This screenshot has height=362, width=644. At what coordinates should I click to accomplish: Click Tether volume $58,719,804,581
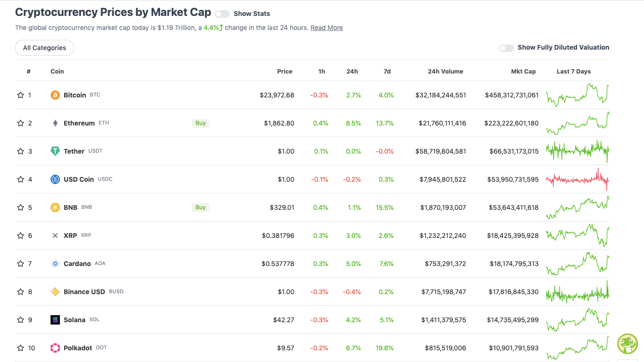[441, 151]
